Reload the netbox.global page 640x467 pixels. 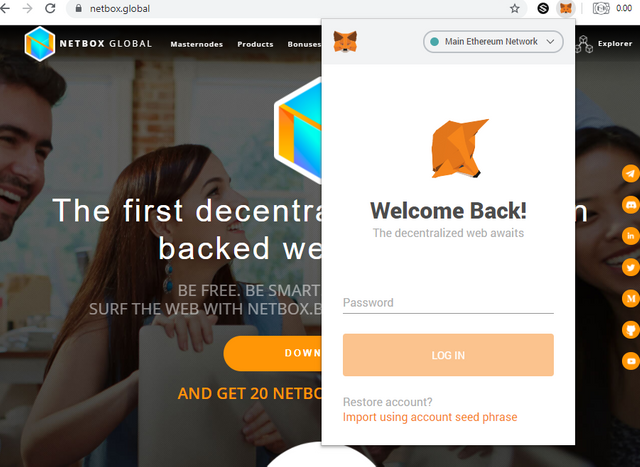(x=50, y=8)
